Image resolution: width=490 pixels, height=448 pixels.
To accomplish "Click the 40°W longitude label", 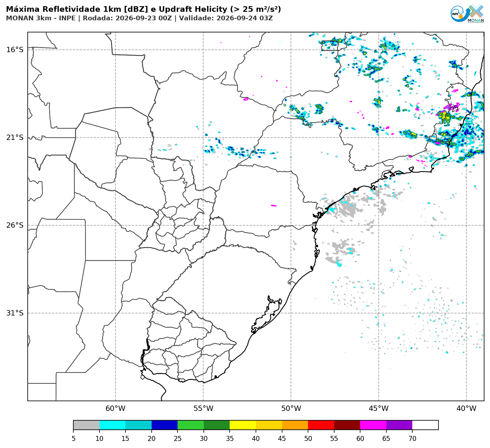I will pos(466,409).
